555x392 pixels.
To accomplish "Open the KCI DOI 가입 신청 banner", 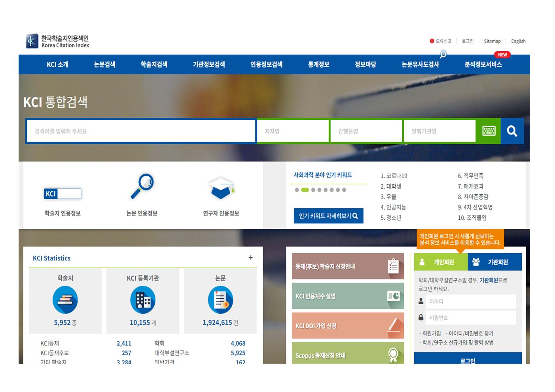I will tap(348, 326).
